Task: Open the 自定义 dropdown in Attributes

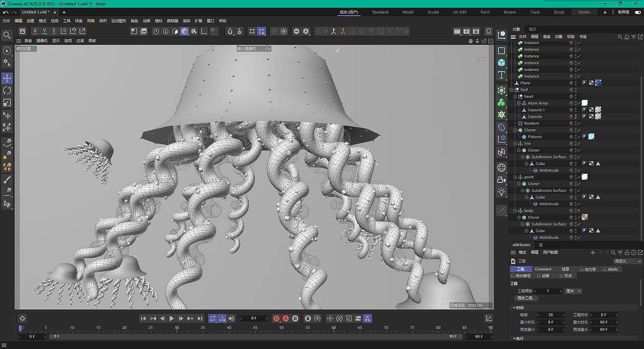Action: tap(627, 261)
